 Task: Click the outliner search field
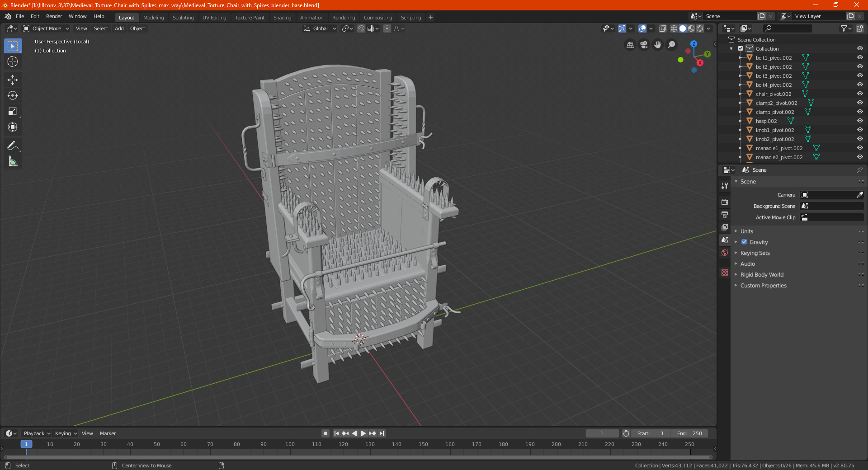[787, 28]
